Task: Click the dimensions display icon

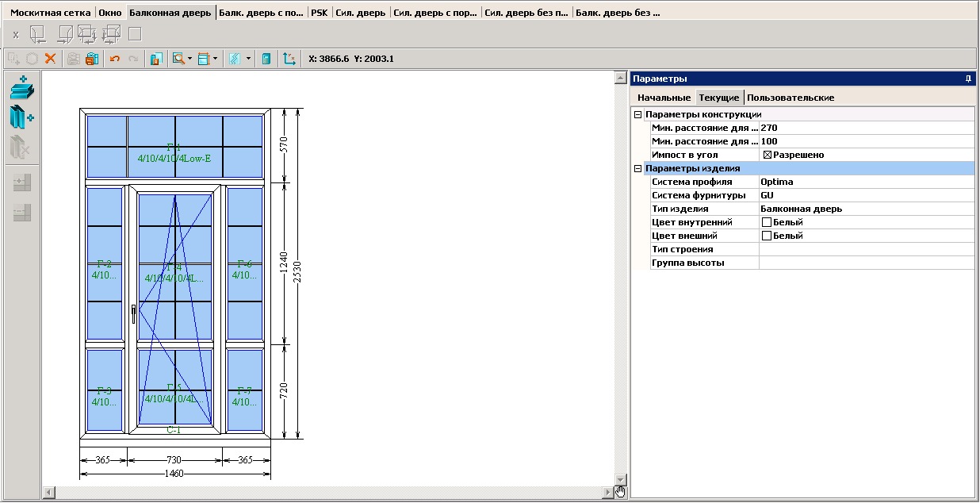Action: [x=204, y=59]
